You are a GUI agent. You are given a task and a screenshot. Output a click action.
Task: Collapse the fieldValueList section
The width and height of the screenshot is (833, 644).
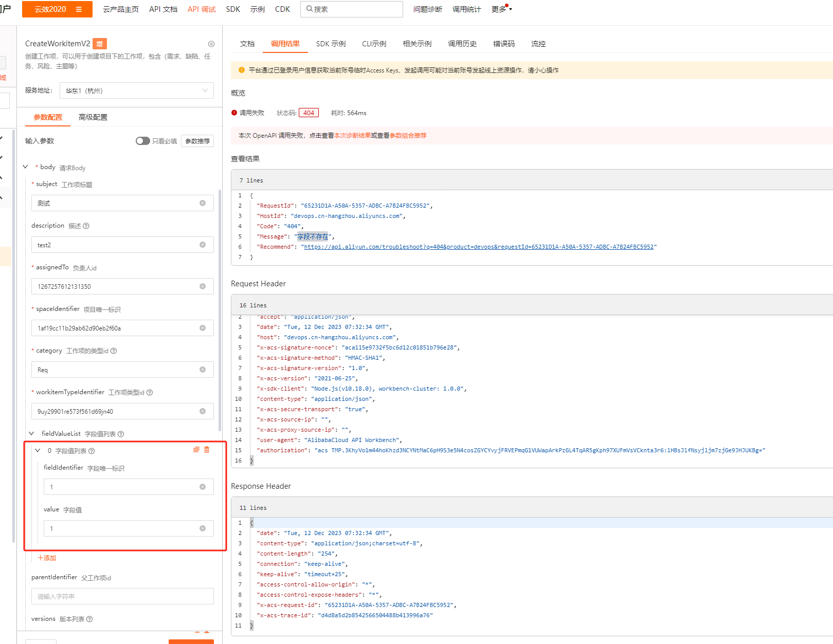[31, 433]
